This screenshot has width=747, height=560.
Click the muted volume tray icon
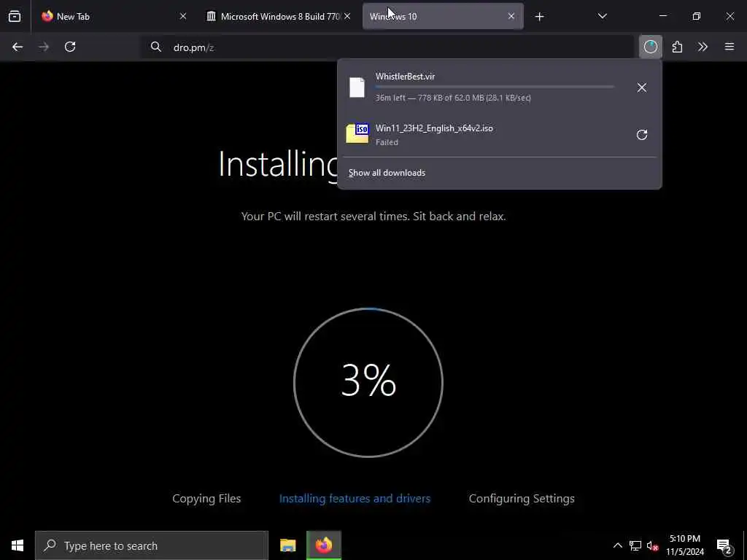point(652,545)
